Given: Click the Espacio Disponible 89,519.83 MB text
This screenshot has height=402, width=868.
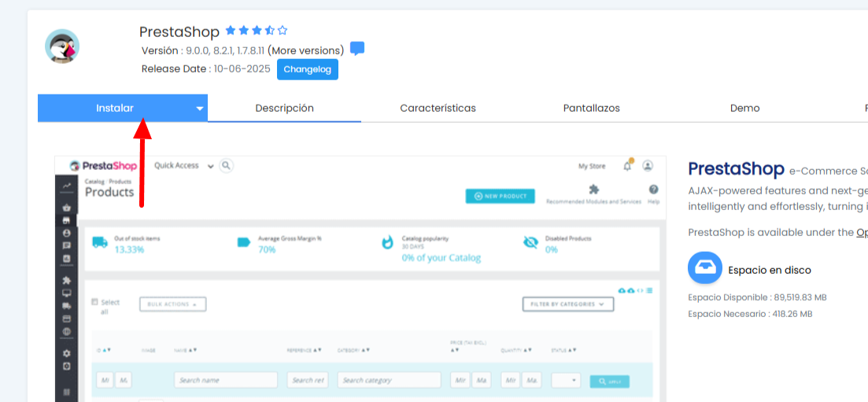Looking at the screenshot, I should 757,297.
